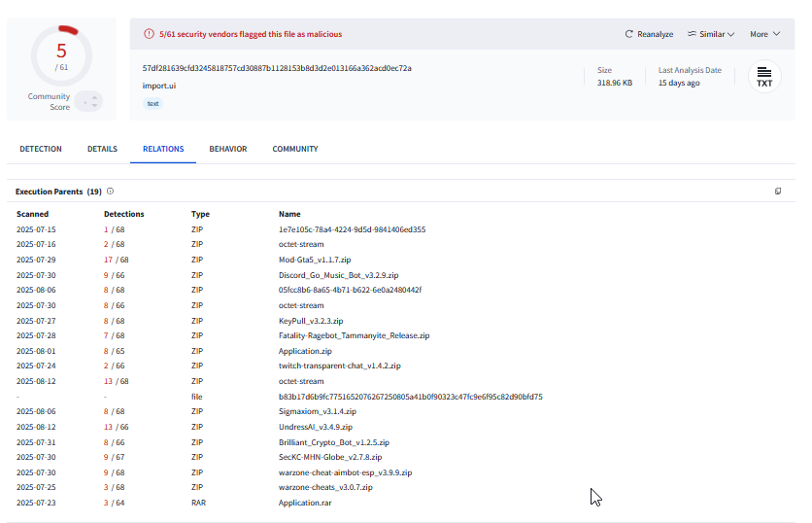Open the Community tab
Image resolution: width=812 pixels, height=523 pixels.
(x=295, y=149)
